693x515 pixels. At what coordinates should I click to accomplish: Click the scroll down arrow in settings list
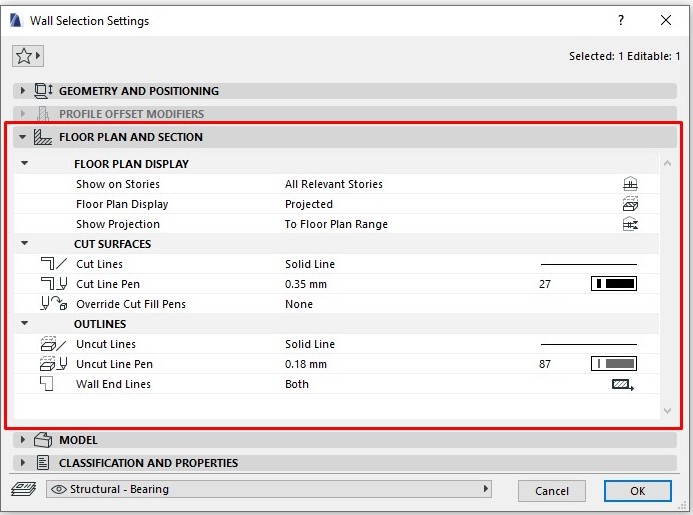point(667,410)
